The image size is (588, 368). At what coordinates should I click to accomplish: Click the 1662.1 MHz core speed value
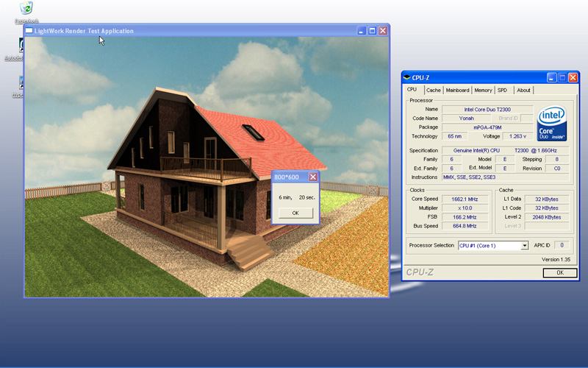465,199
